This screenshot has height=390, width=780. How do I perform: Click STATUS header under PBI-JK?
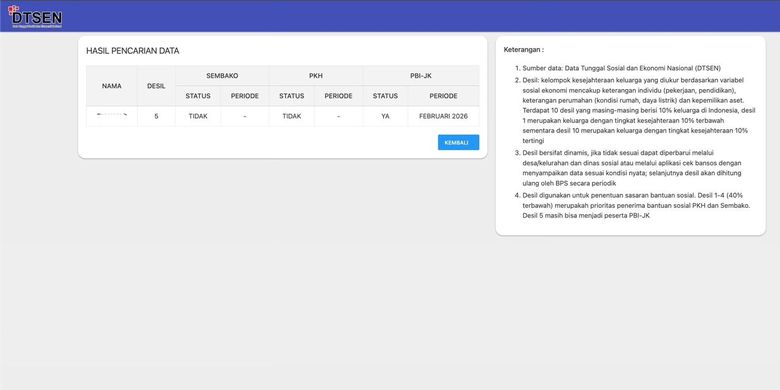pyautogui.click(x=385, y=96)
